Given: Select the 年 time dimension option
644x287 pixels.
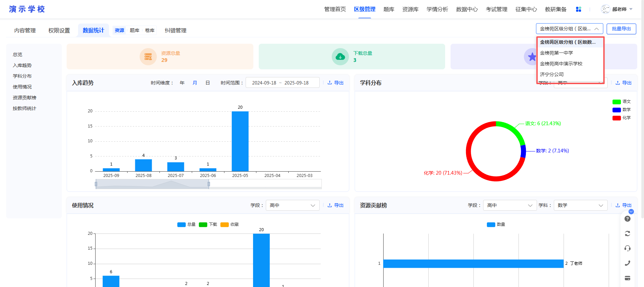Looking at the screenshot, I should tap(182, 83).
